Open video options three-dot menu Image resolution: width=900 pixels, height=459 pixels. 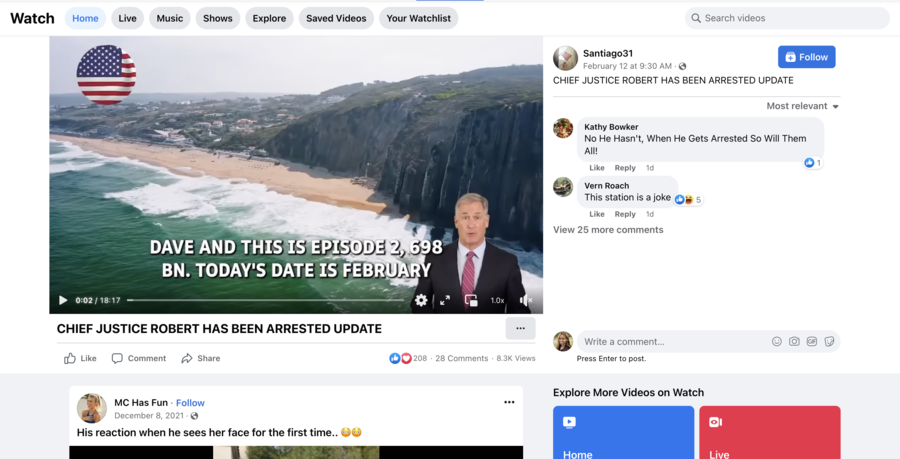point(521,328)
